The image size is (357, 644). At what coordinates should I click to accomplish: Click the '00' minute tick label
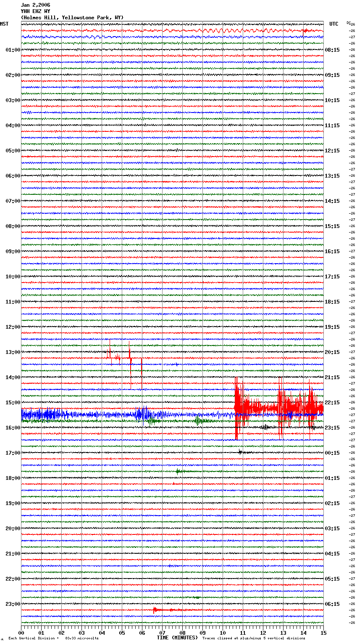(x=21, y=633)
